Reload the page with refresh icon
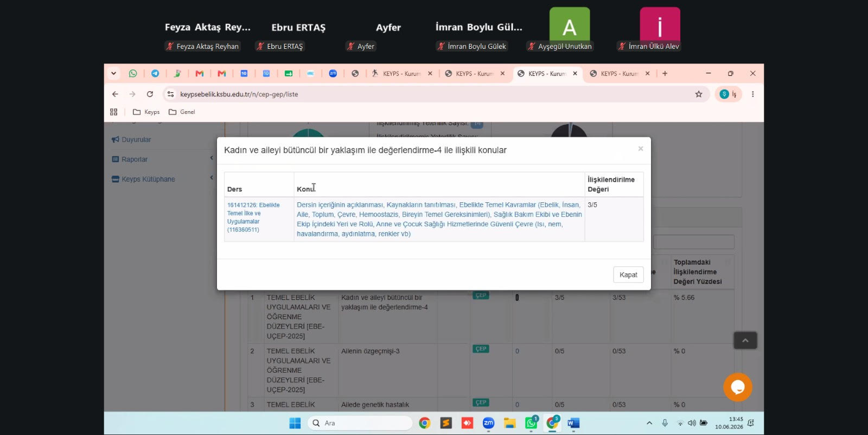 click(x=150, y=94)
